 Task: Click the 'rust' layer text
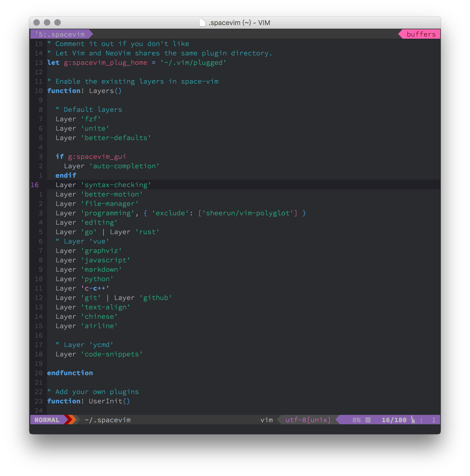click(147, 232)
